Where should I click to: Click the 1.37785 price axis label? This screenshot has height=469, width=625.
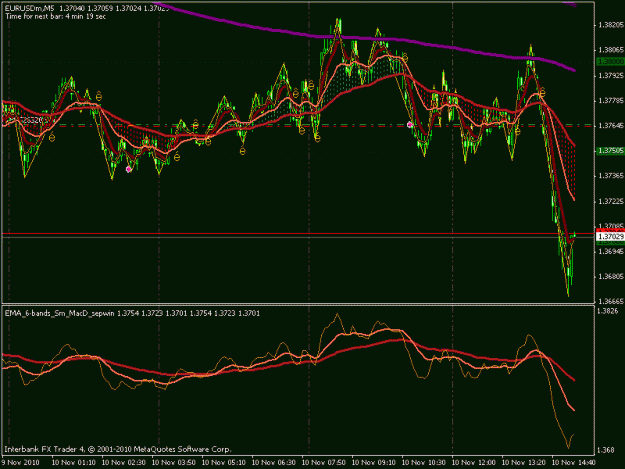[611, 100]
